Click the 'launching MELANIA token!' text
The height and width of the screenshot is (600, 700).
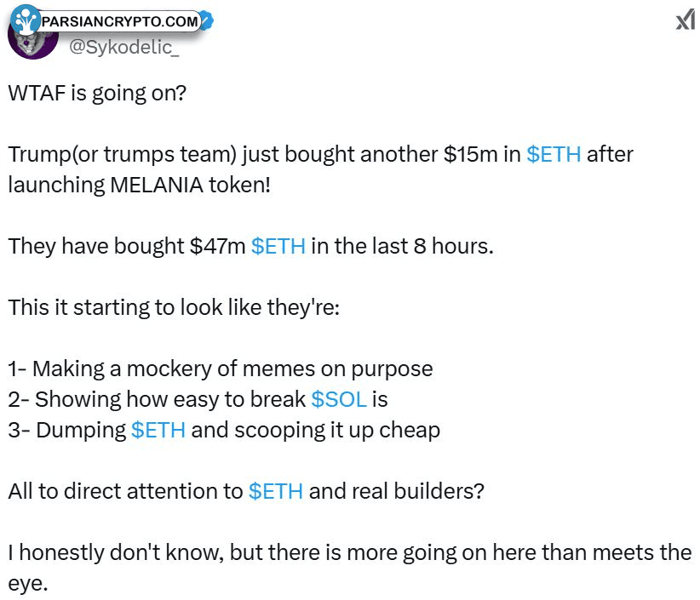coord(140,186)
